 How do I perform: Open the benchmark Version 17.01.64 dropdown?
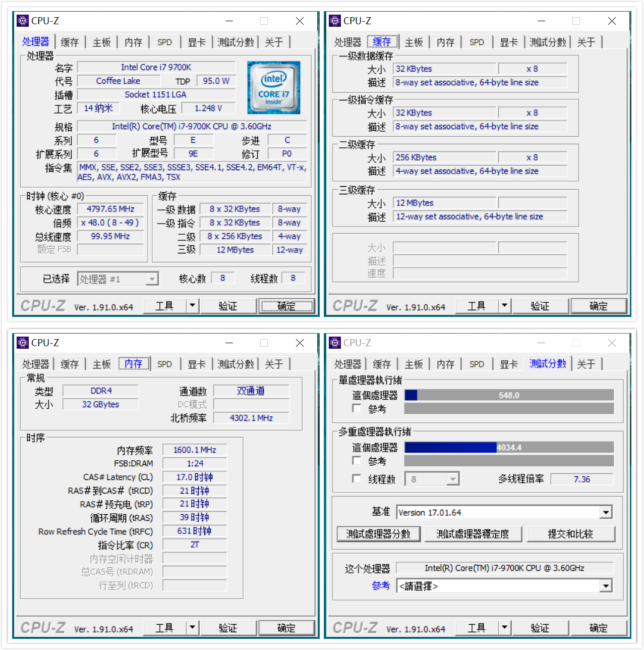pos(606,512)
